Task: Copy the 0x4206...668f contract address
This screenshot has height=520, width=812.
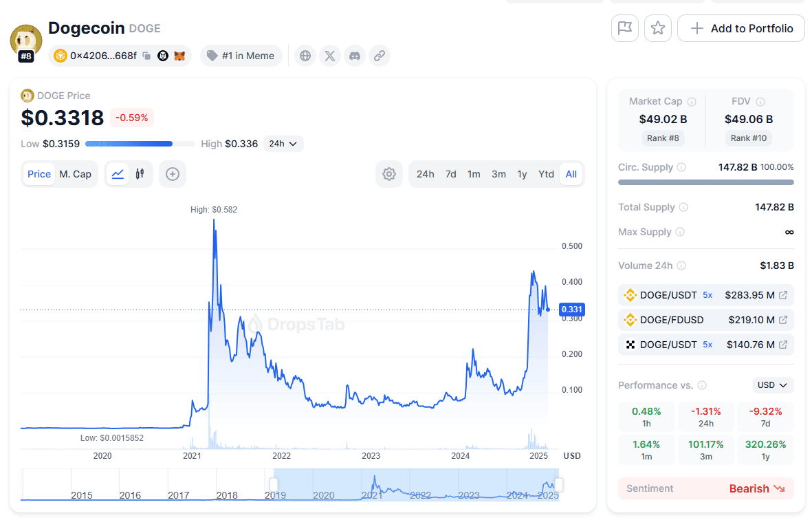Action: (146, 56)
